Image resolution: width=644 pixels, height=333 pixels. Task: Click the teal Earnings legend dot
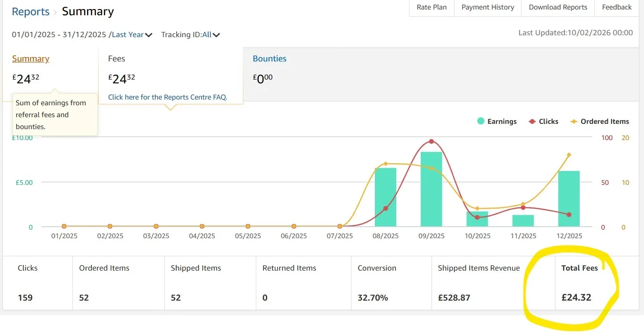482,121
